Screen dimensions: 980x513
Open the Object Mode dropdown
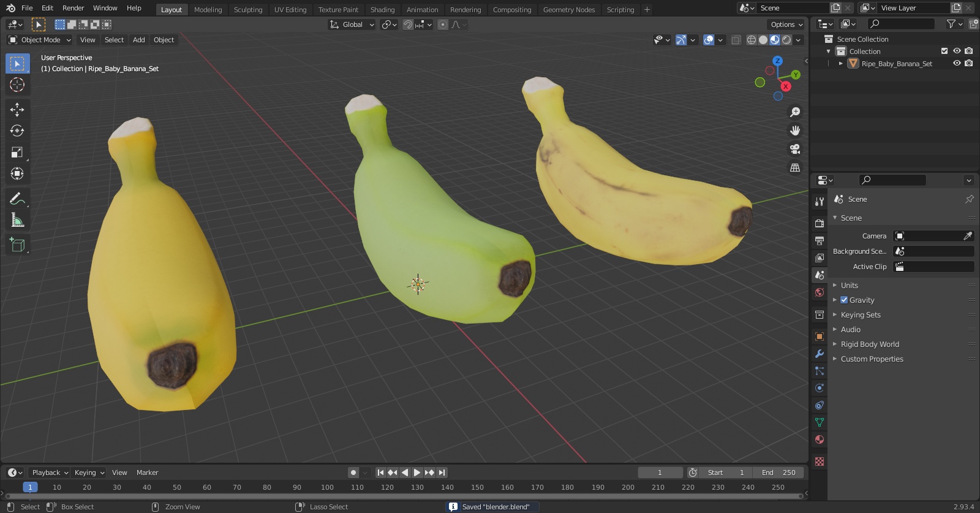[40, 40]
